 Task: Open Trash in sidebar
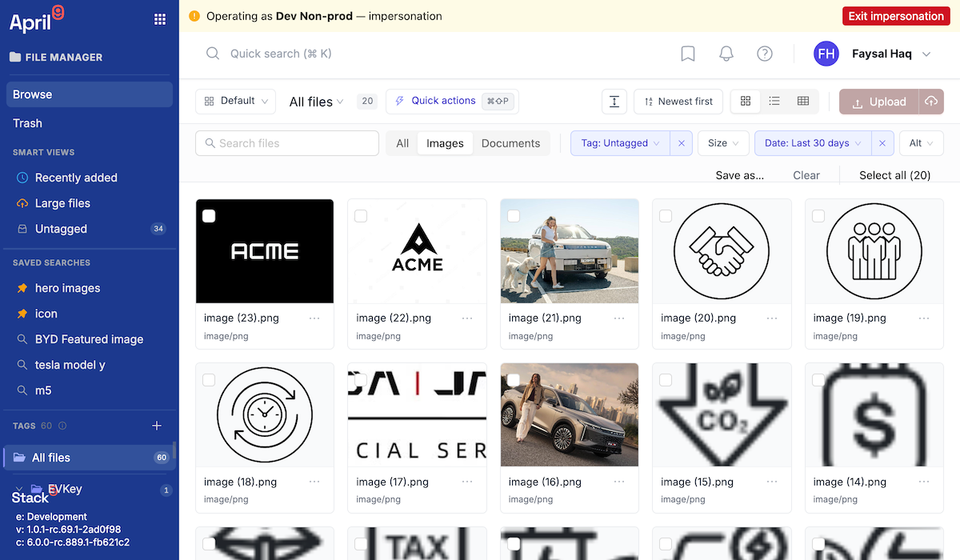(90, 123)
